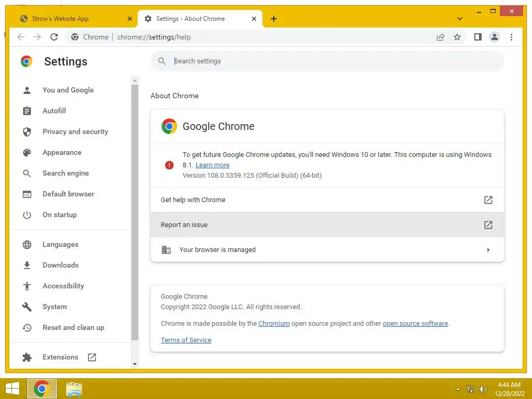Open the Windows Start button

[12, 389]
